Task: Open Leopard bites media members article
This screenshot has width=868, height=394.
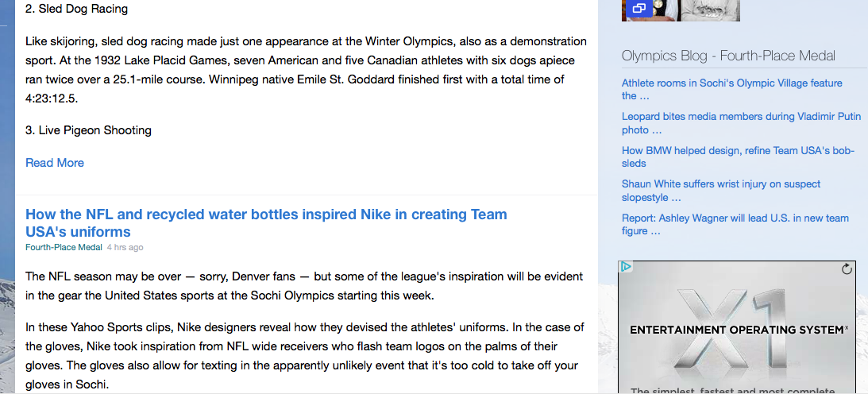Action: (741, 123)
